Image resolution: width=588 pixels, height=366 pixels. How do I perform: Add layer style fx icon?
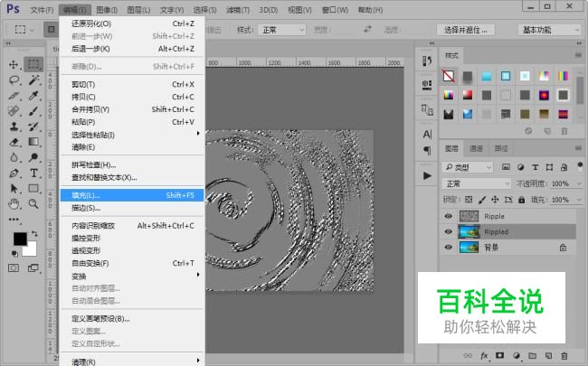pos(484,355)
